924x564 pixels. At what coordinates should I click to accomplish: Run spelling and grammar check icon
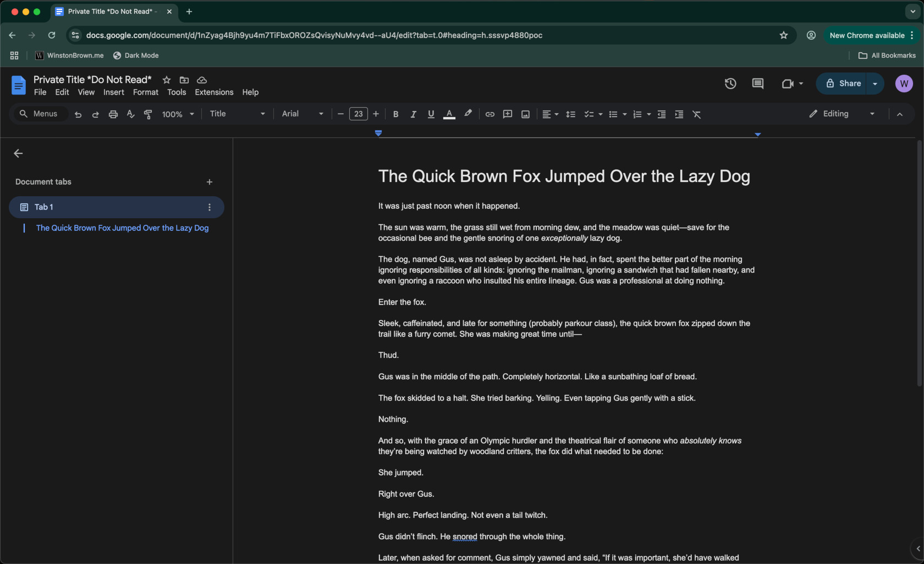coord(130,114)
